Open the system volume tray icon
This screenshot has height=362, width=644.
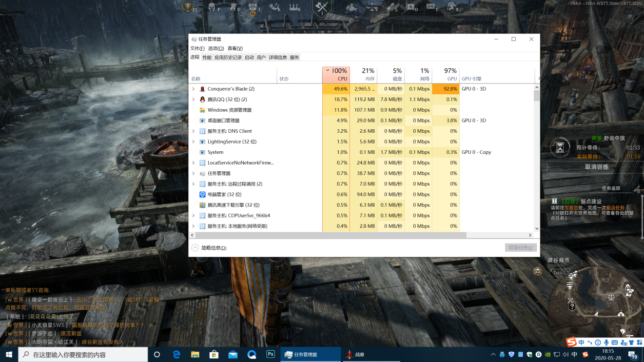point(565,354)
